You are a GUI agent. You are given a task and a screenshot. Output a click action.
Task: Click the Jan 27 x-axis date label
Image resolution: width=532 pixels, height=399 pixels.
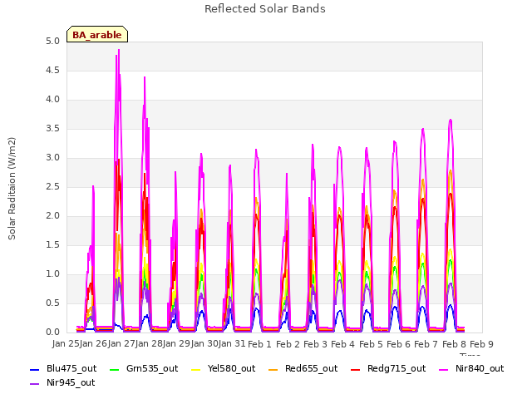pos(121,344)
